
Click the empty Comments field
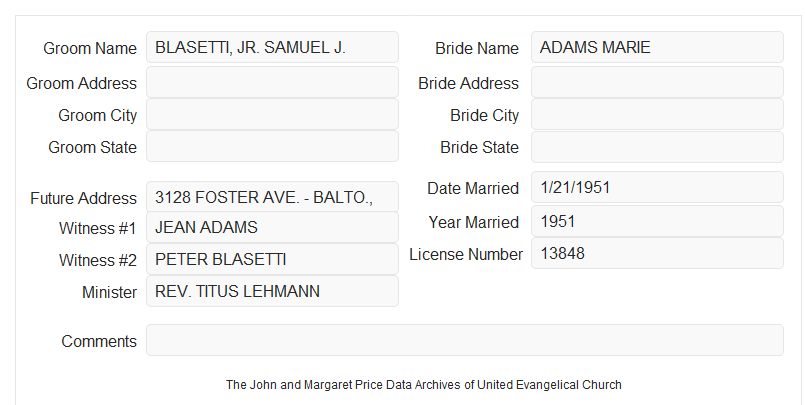click(465, 340)
